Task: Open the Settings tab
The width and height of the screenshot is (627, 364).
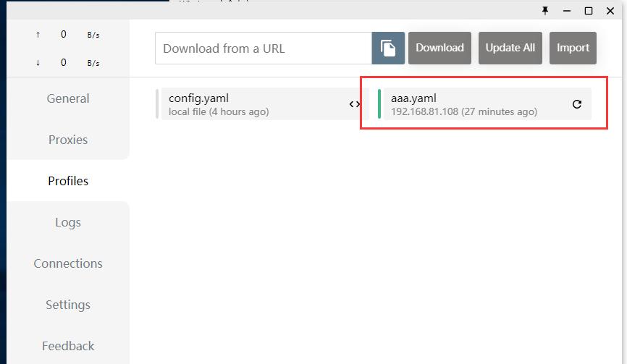Action: [68, 305]
